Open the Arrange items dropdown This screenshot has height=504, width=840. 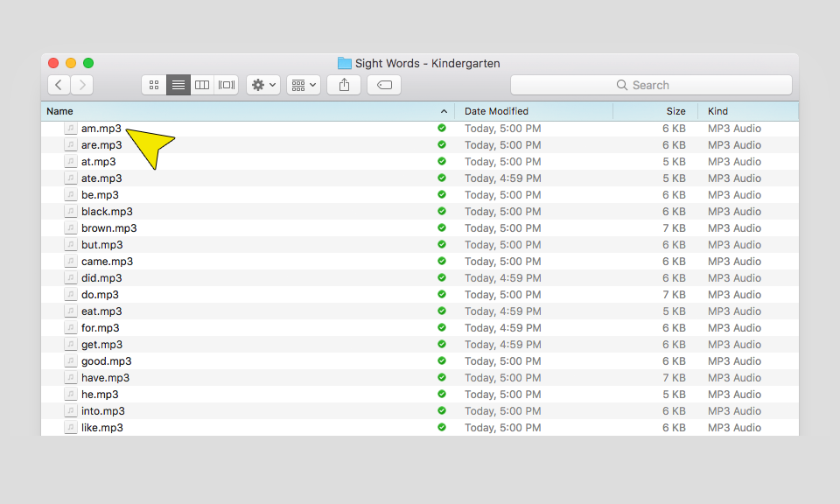(304, 85)
